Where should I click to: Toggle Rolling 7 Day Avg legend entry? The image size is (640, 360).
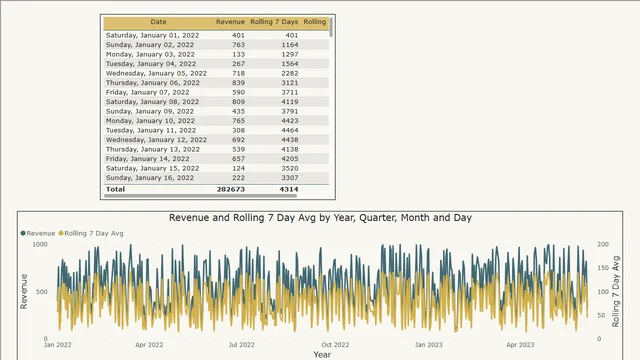(91, 233)
